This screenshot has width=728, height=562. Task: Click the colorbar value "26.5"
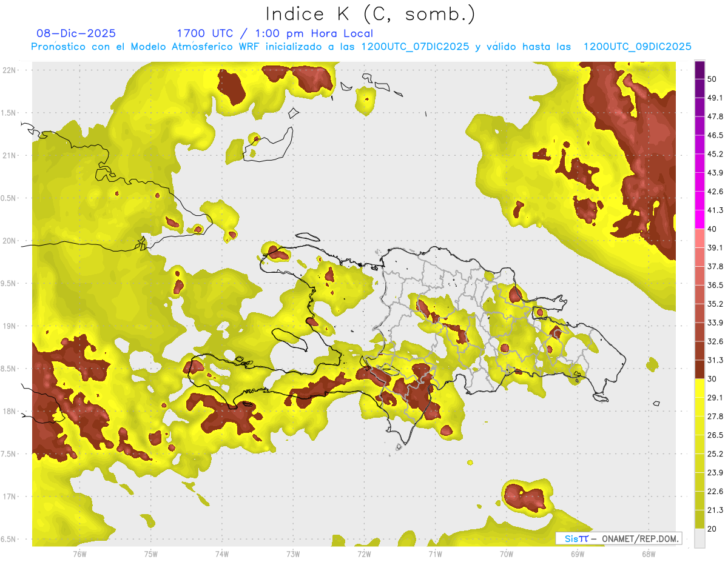pos(715,435)
